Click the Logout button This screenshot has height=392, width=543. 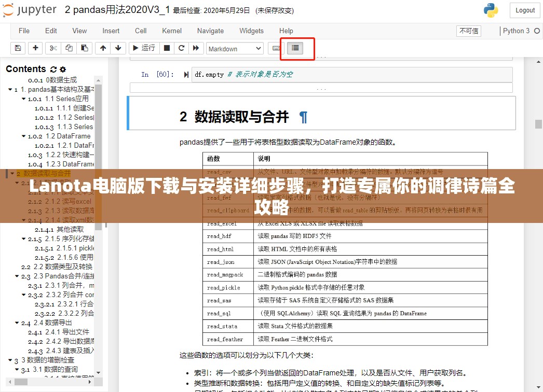point(524,10)
